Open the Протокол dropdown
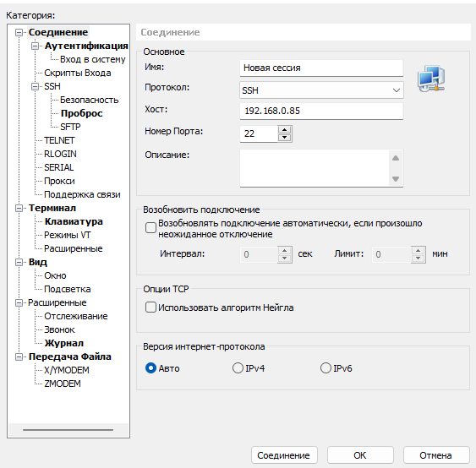Viewport: 476px width, 468px height. (321, 90)
